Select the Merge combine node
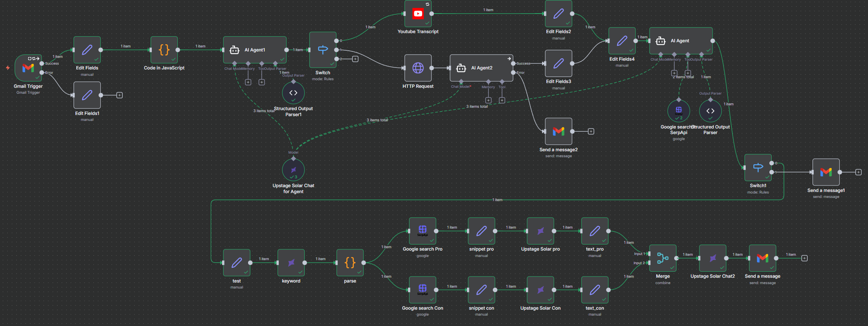 pos(663,258)
